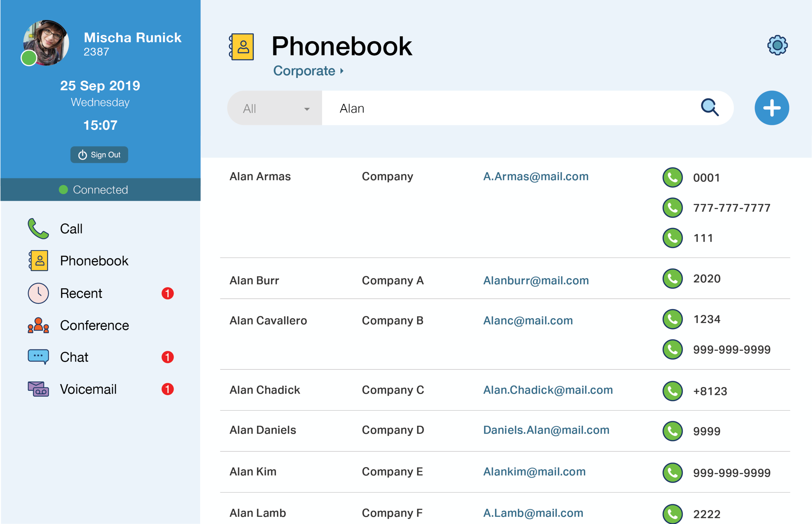
Task: Call Alan Chadick on +8123
Action: (x=672, y=391)
